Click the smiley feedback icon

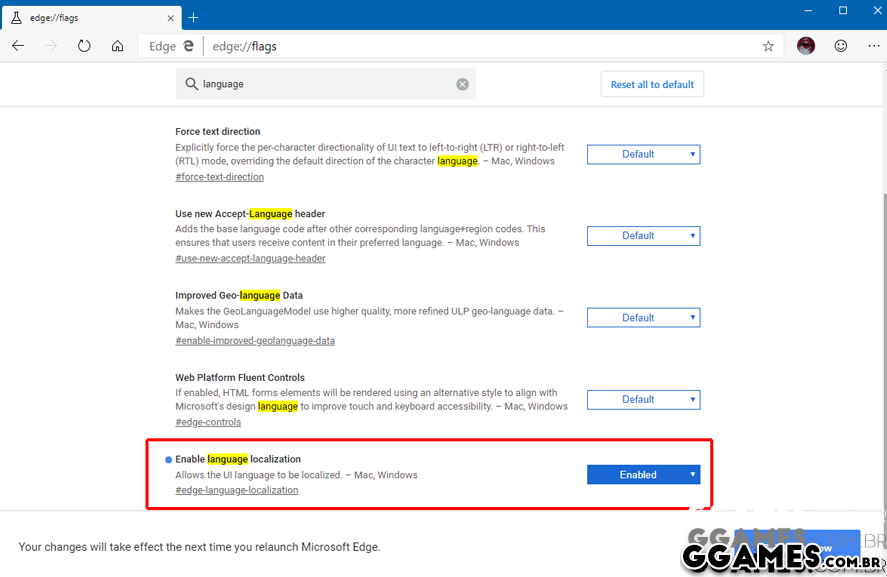pyautogui.click(x=840, y=46)
